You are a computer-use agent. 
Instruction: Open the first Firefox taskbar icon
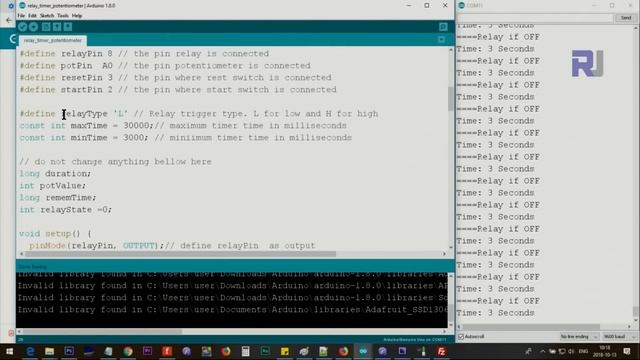[226, 351]
